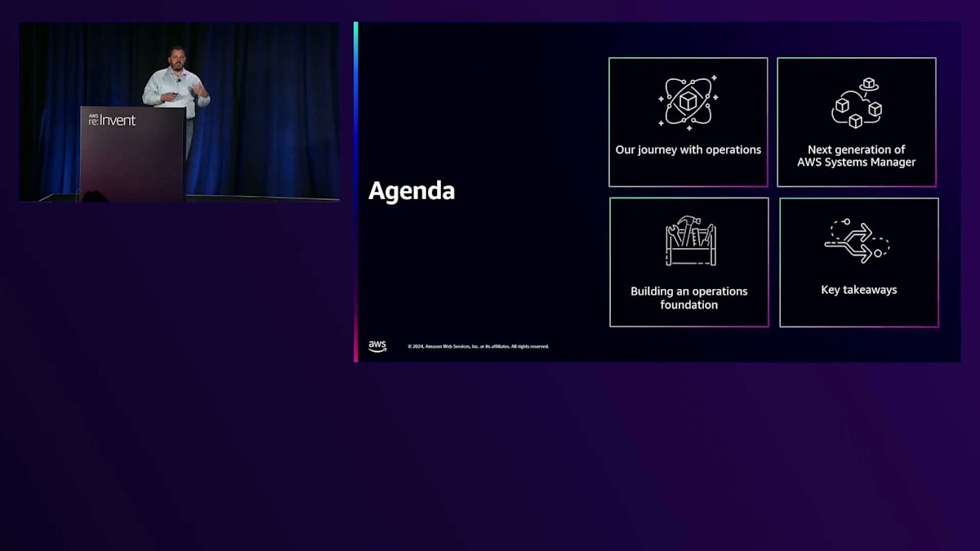The width and height of the screenshot is (980, 551).
Task: Select the 'Building an operations foundation' text
Action: pyautogui.click(x=689, y=298)
